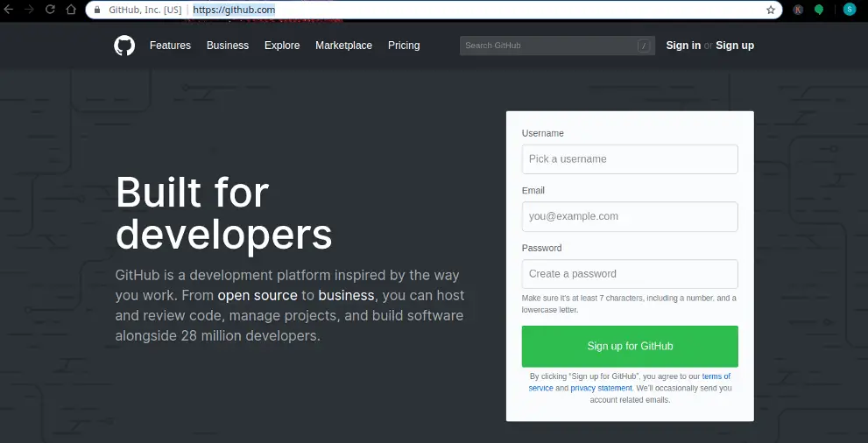Open the green extension icon

pyautogui.click(x=819, y=10)
